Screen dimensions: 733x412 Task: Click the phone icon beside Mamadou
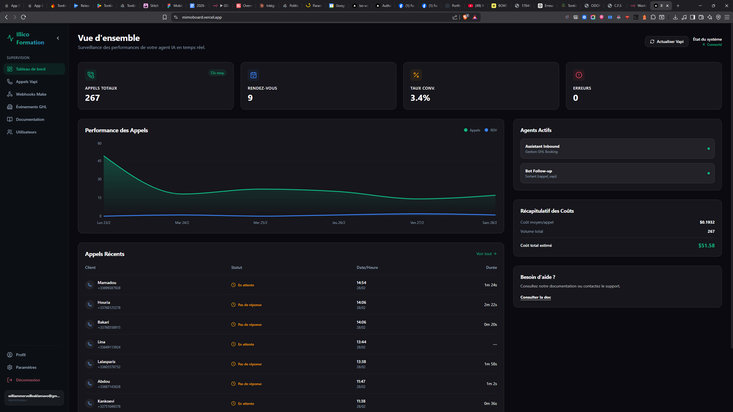click(x=90, y=285)
